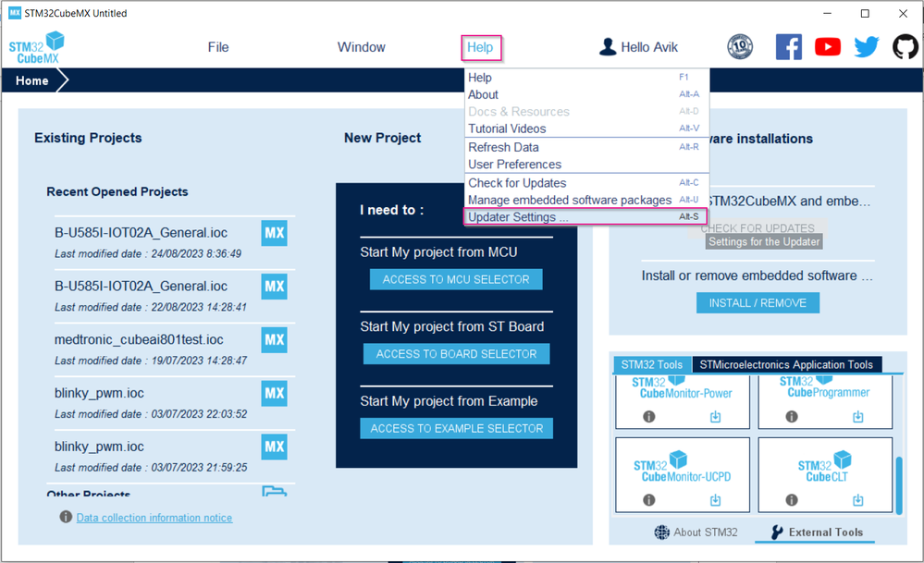Image resolution: width=924 pixels, height=563 pixels.
Task: Switch to the STM32 Tools tab
Action: pyautogui.click(x=652, y=364)
